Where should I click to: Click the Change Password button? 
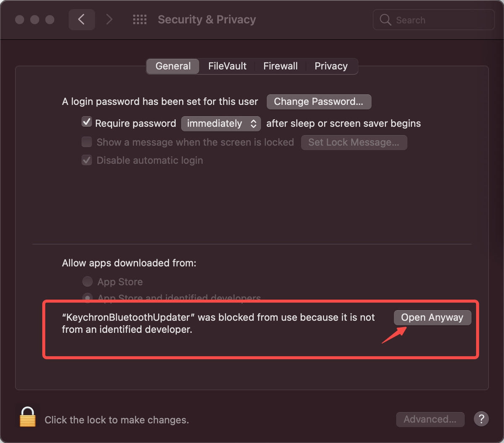point(319,102)
